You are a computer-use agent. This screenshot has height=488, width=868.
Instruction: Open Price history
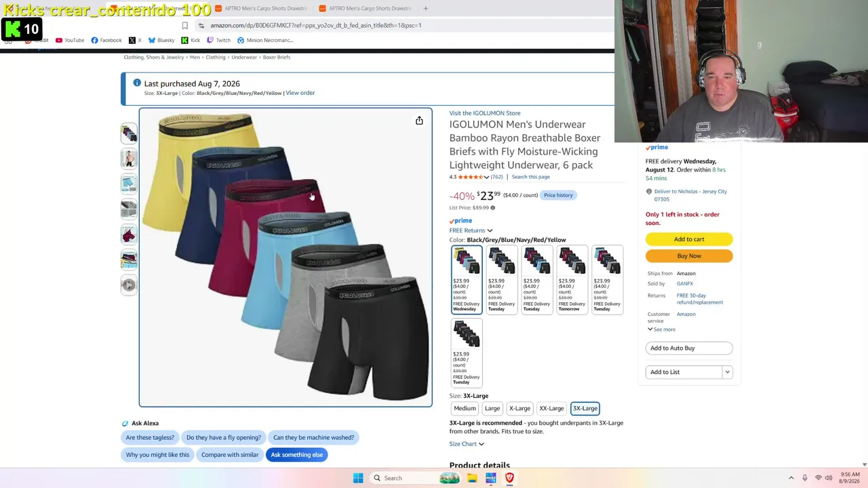[x=558, y=195]
